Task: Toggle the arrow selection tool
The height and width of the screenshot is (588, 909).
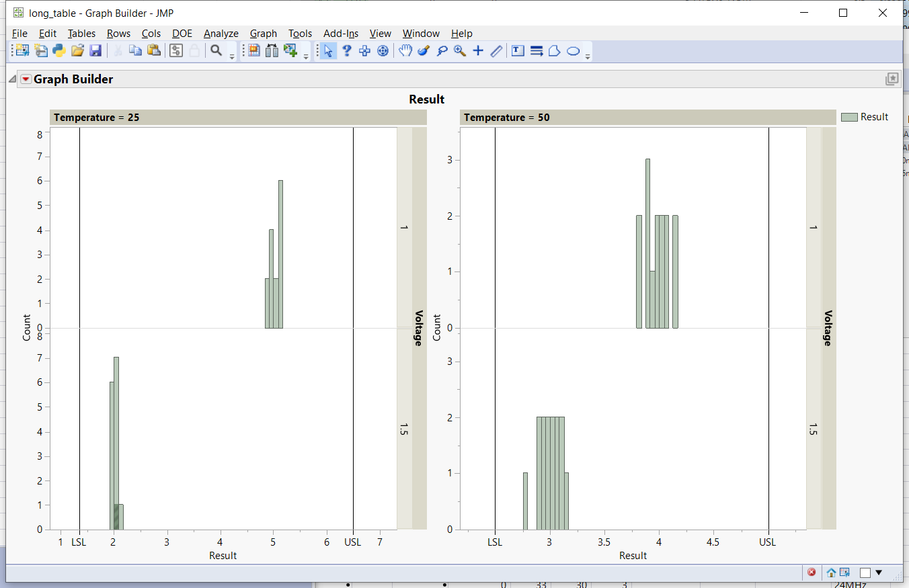Action: [x=328, y=50]
